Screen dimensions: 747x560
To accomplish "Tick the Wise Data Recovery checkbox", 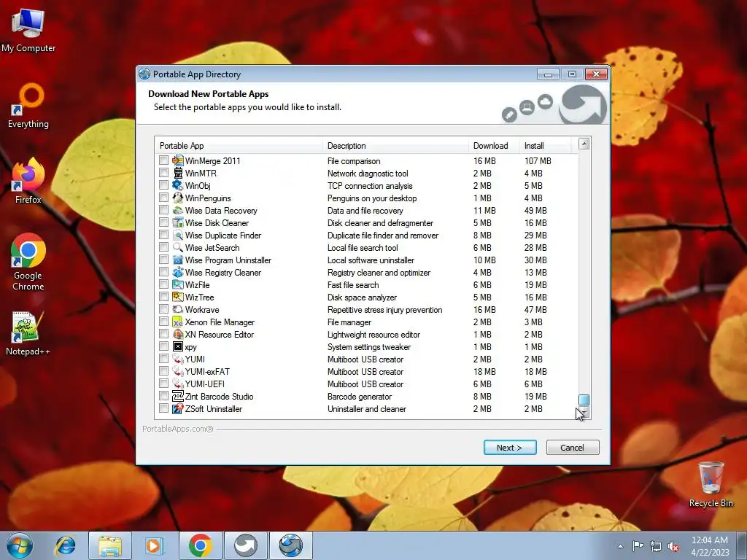I will point(164,210).
